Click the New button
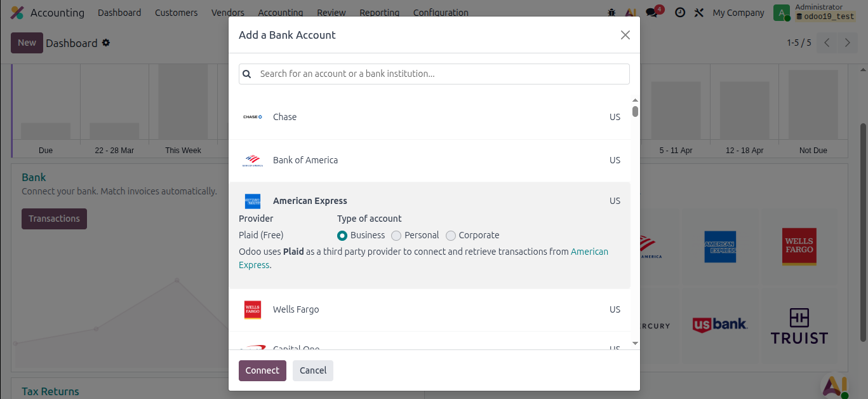This screenshot has width=868, height=399. tap(27, 43)
